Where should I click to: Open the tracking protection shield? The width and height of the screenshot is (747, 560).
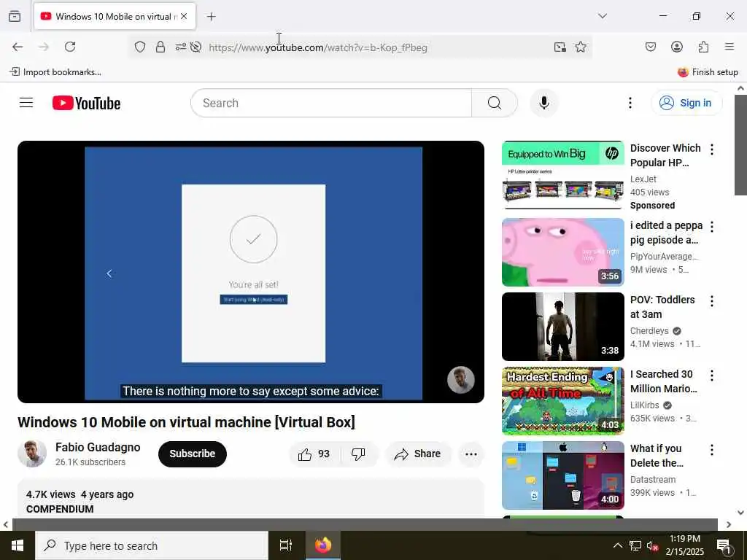139,47
